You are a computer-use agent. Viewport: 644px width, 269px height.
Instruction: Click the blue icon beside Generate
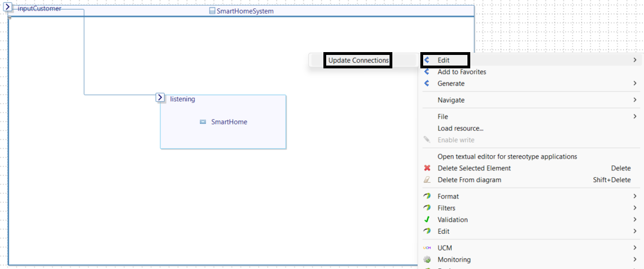(427, 84)
